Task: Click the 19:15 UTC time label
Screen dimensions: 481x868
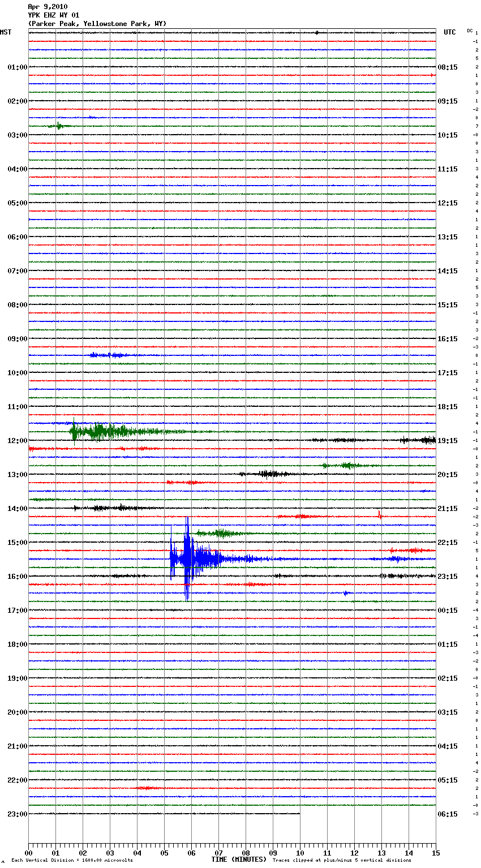Action: [x=448, y=441]
